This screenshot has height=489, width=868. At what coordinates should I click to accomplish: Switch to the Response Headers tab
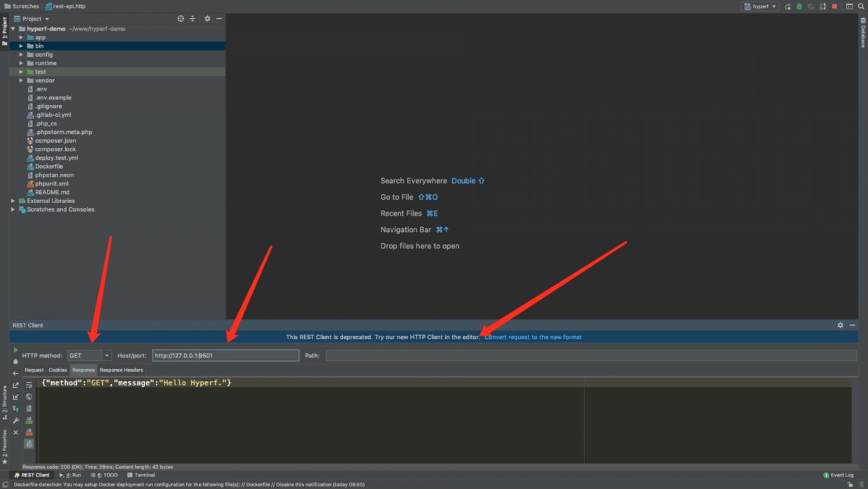click(121, 370)
